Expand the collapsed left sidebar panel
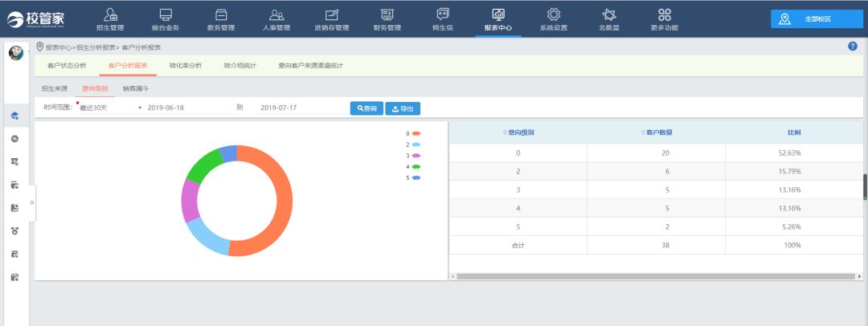 point(32,202)
